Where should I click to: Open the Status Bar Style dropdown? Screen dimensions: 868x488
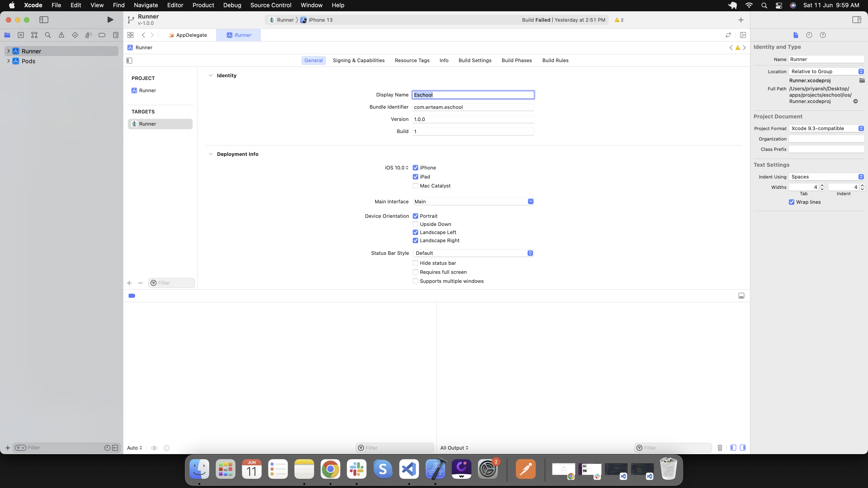pyautogui.click(x=473, y=253)
